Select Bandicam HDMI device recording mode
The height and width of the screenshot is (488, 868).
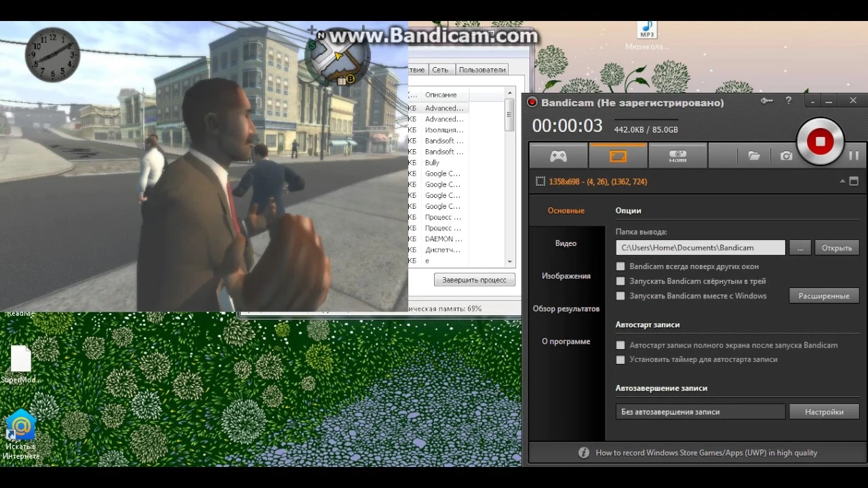click(677, 156)
